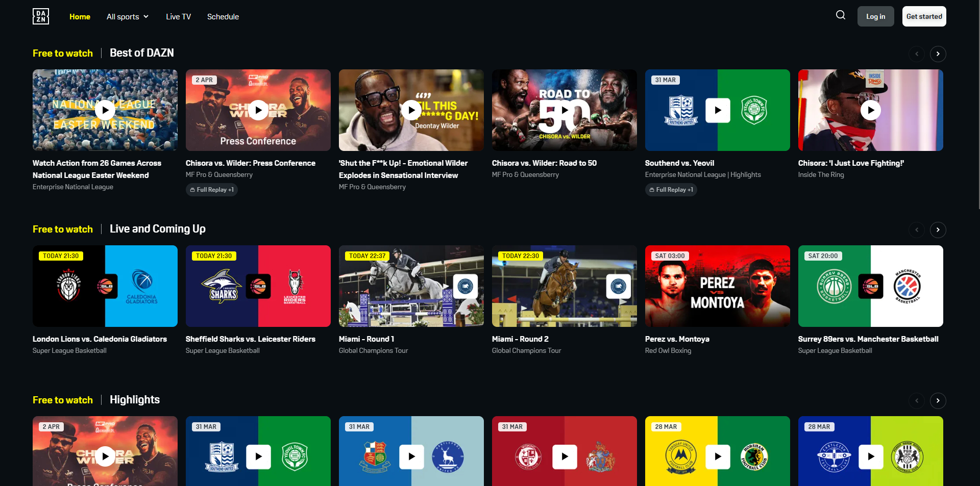Click the Global Champions Tour badge on Miami Round 1
The image size is (980, 486).
(x=465, y=286)
